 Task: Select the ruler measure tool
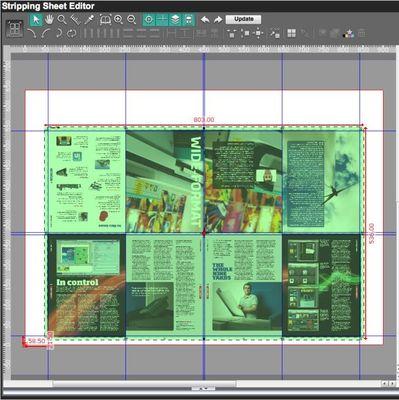(76, 20)
